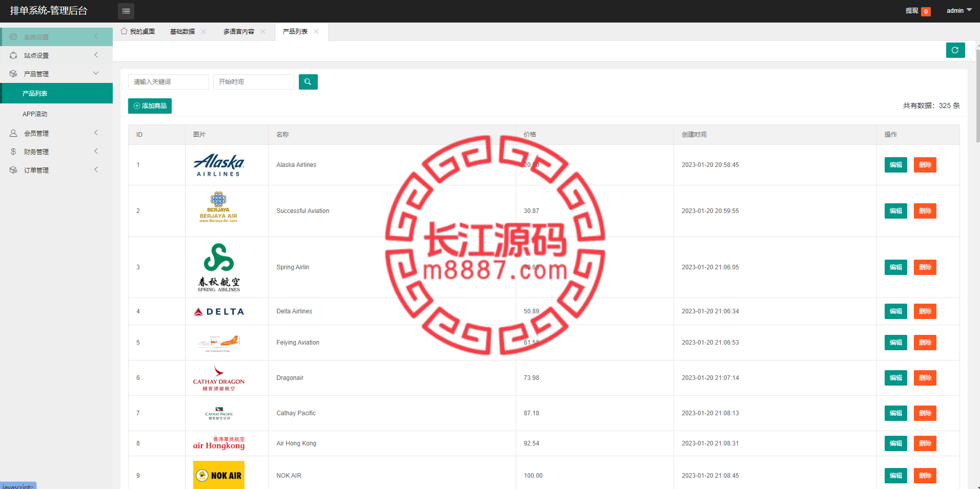Click the 会员管理 user icon
The image size is (980, 489).
13,133
